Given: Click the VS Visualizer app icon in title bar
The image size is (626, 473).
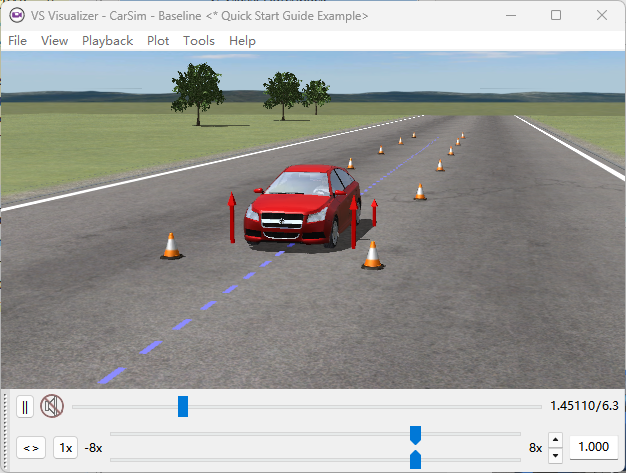Looking at the screenshot, I should [16, 15].
